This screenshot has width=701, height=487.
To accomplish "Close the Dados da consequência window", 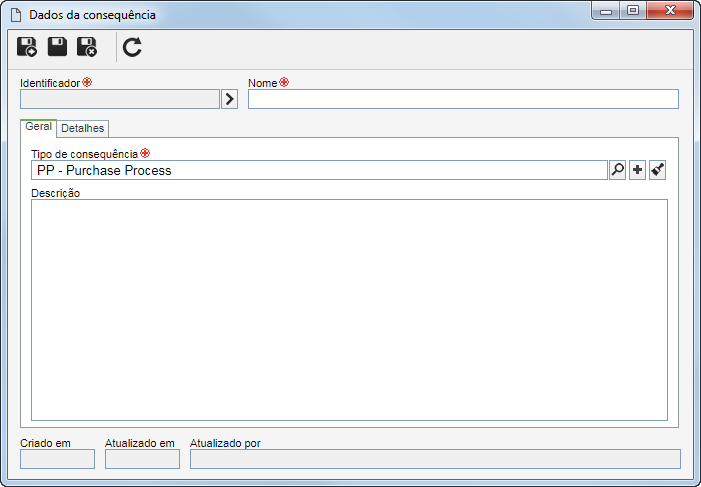I will pyautogui.click(x=670, y=11).
